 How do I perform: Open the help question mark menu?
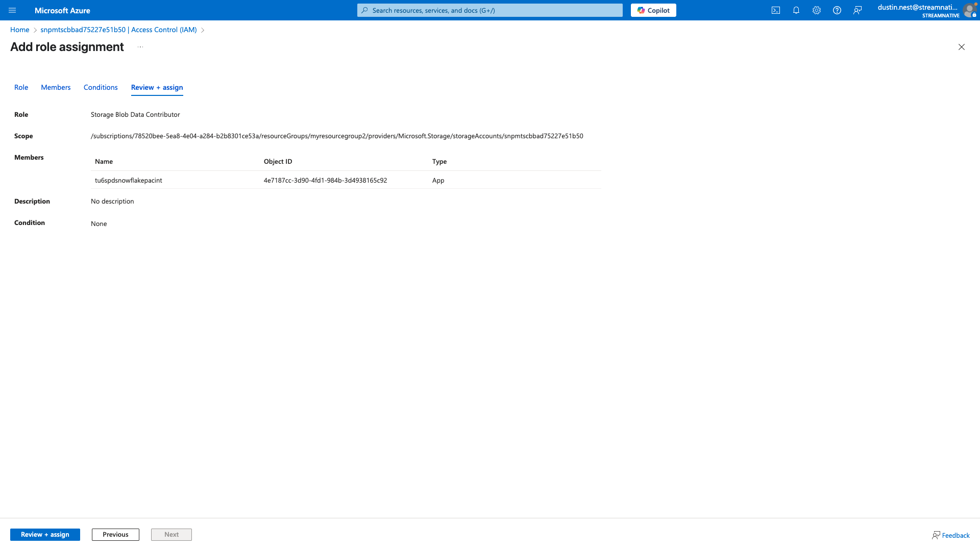click(837, 10)
